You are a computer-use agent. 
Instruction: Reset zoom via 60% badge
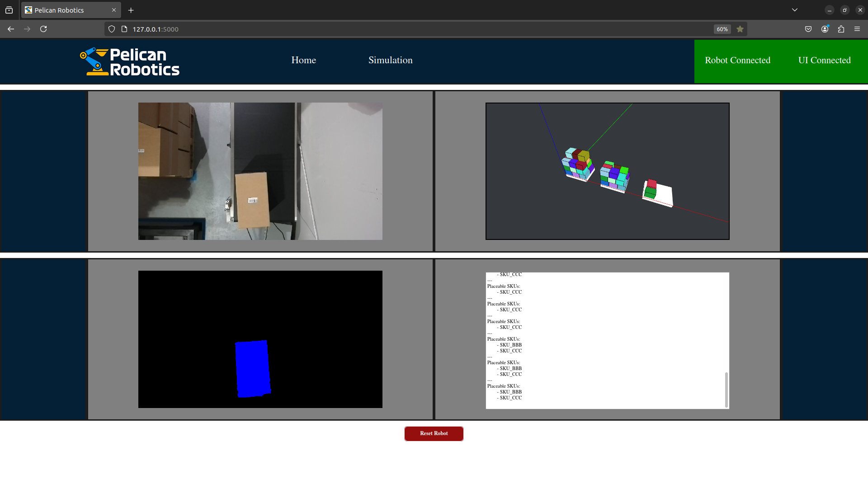(x=722, y=29)
